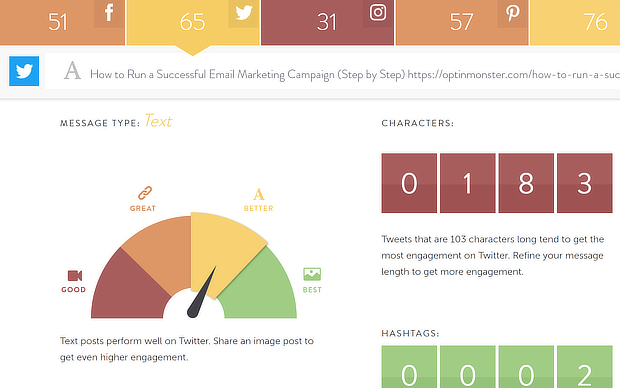Click the gray letter A text icon
The image size is (620, 388).
tap(72, 71)
